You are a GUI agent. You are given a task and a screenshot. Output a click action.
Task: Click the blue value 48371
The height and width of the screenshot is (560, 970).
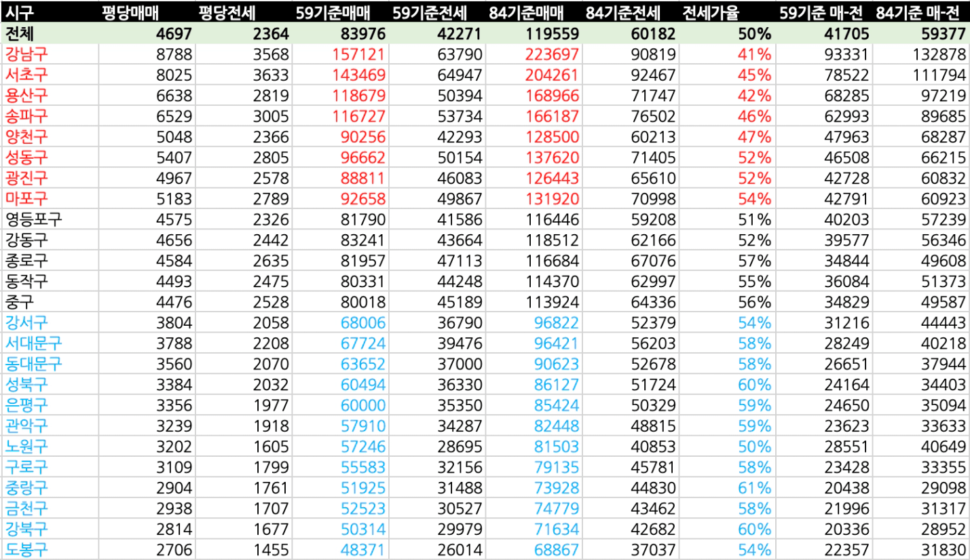point(364,550)
